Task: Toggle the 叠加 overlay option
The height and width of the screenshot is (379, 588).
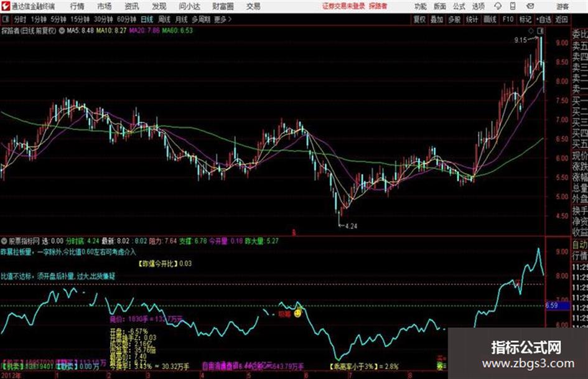Action: (x=437, y=19)
